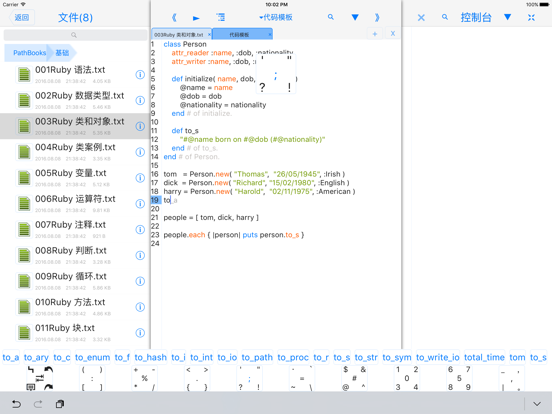Close the 003Ruby 类和对象.txt tab
The width and height of the screenshot is (552, 414).
[x=209, y=34]
